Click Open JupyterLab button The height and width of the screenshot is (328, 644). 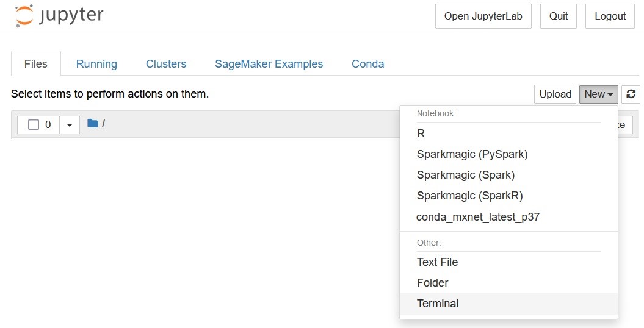483,16
